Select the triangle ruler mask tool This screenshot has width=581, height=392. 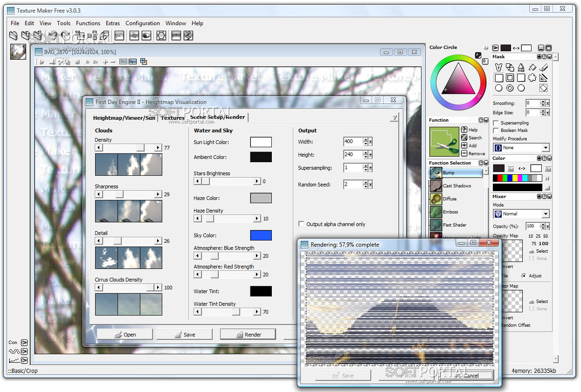[x=544, y=78]
